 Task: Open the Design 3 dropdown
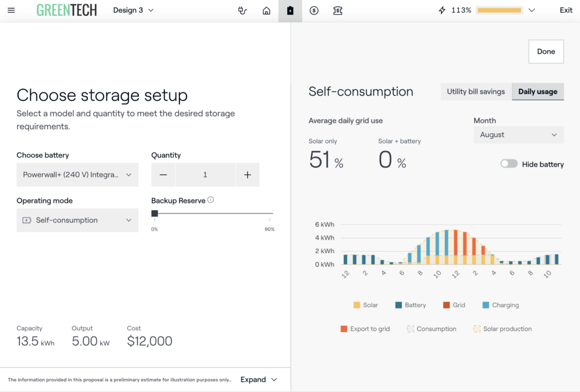tap(133, 10)
